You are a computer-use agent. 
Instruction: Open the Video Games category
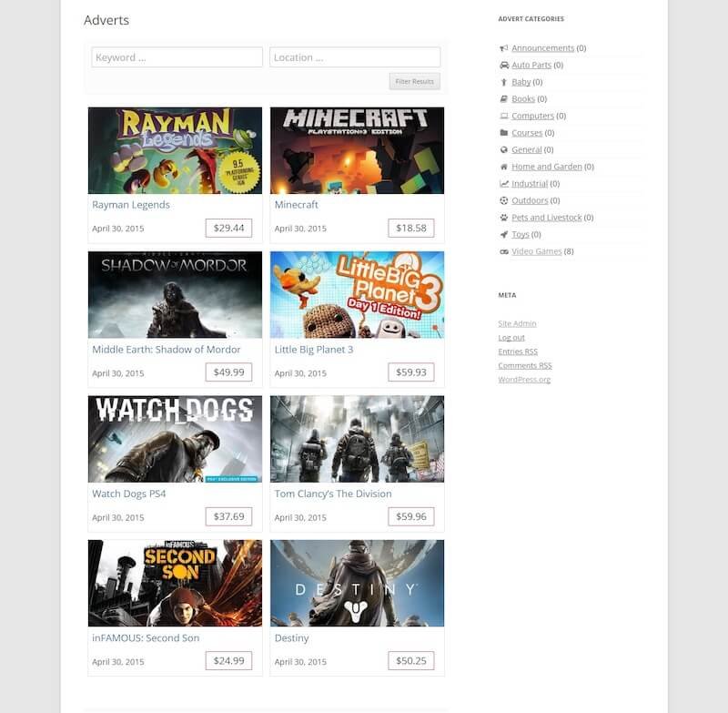536,251
